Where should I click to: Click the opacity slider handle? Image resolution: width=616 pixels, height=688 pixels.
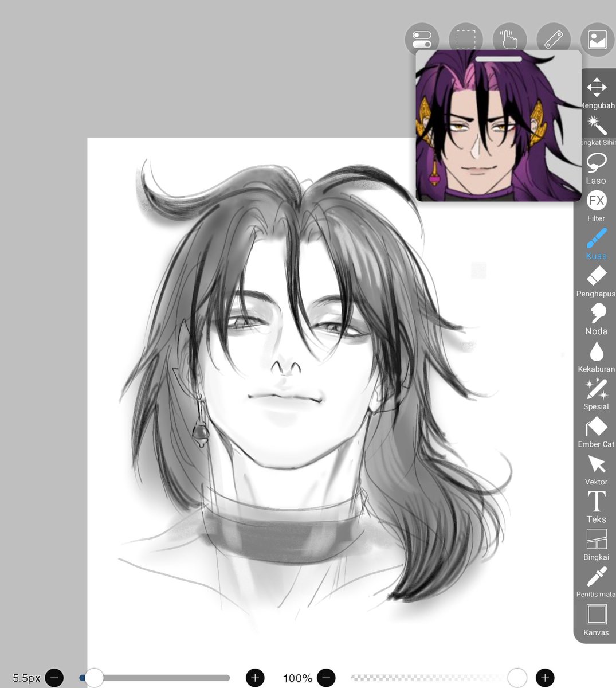[517, 678]
